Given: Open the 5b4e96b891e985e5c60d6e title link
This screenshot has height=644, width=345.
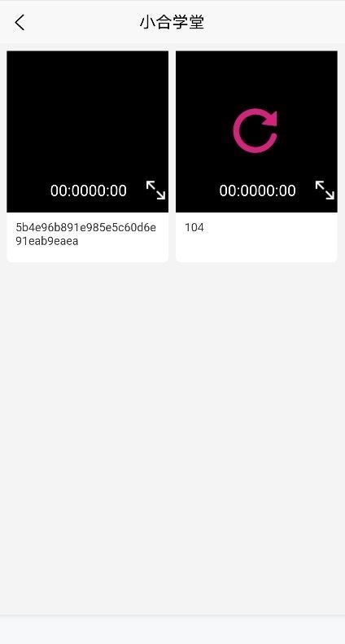Looking at the screenshot, I should pos(85,227).
